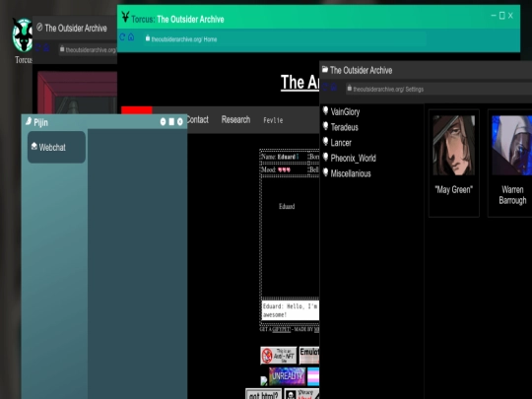Click the folder icon in the Settings window title
The height and width of the screenshot is (399, 532).
[325, 70]
